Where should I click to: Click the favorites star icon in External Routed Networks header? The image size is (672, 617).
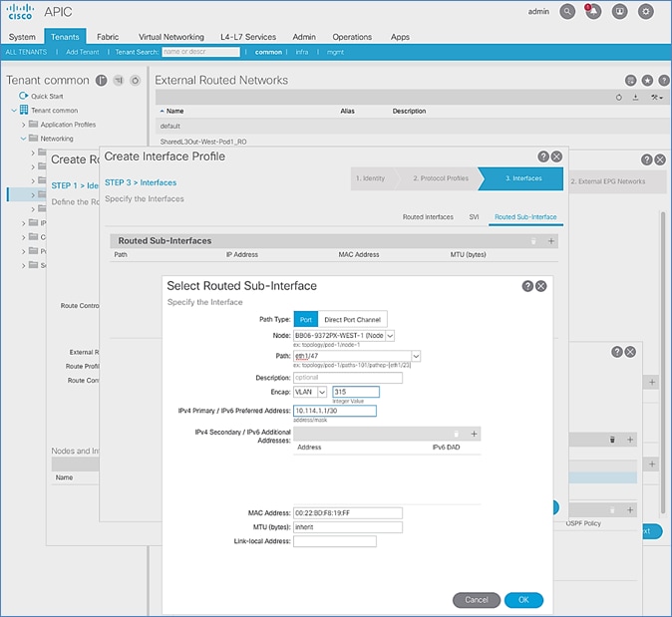[x=647, y=80]
